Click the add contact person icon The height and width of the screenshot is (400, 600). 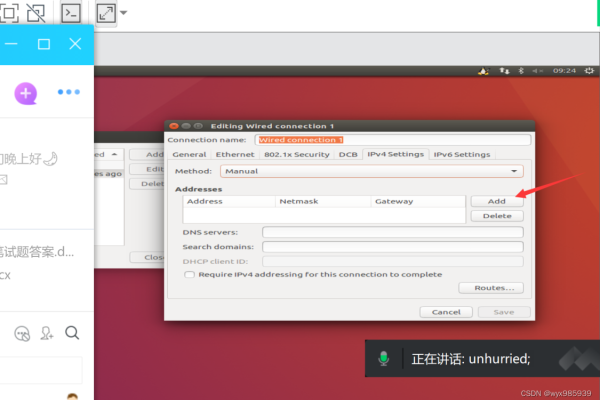[x=47, y=333]
